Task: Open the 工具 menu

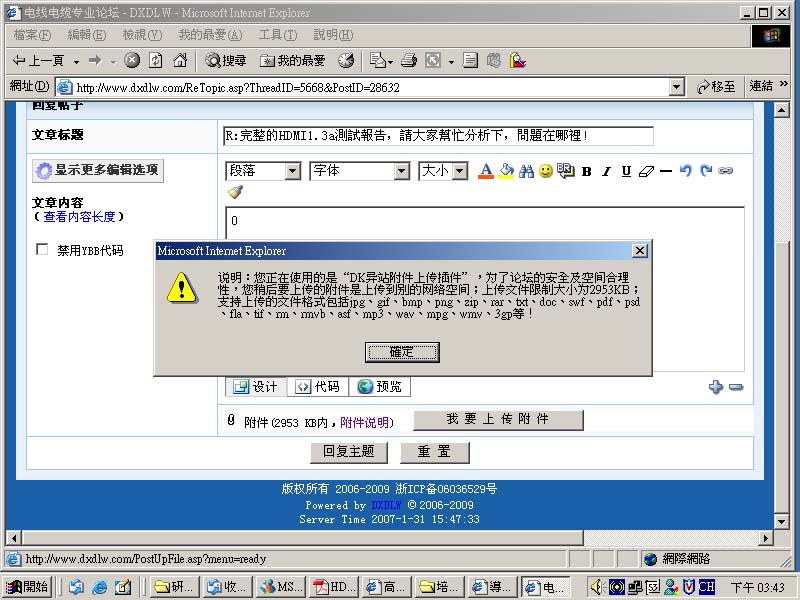Action: click(x=277, y=35)
